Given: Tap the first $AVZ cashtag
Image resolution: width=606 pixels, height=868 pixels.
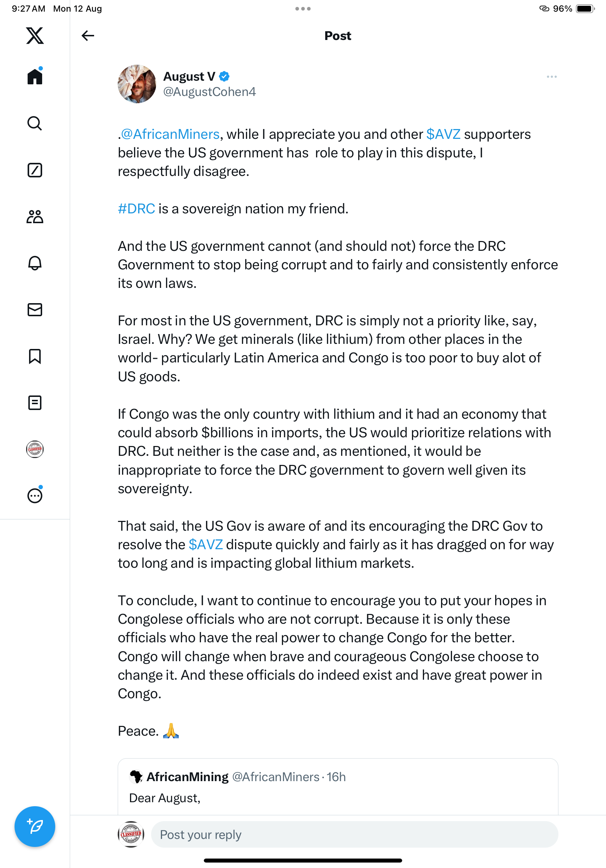Looking at the screenshot, I should tap(443, 134).
